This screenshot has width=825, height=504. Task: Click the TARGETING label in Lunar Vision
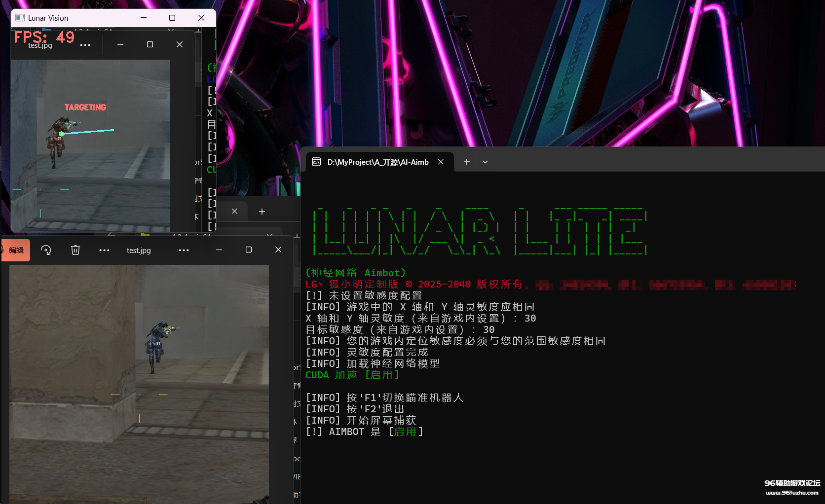[85, 107]
